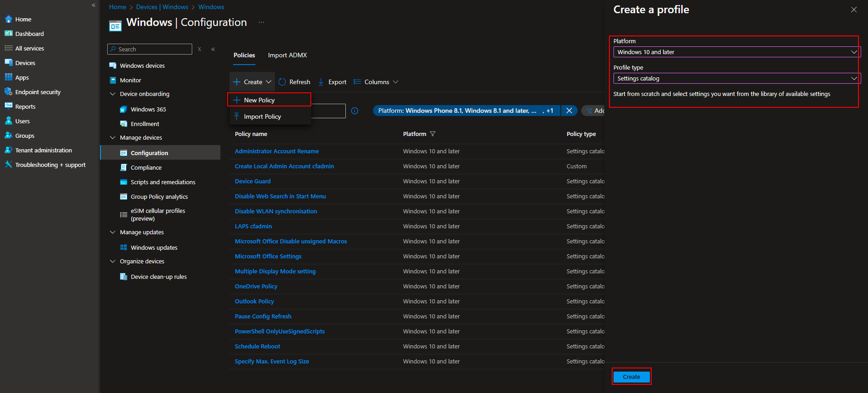Image resolution: width=868 pixels, height=393 pixels.
Task: Go to Home breadcrumb link
Action: [117, 7]
